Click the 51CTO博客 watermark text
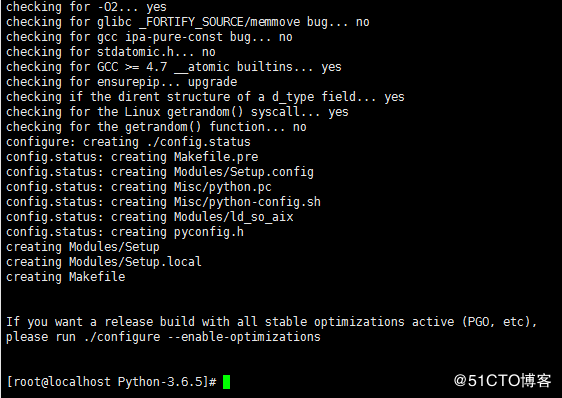 pyautogui.click(x=502, y=380)
